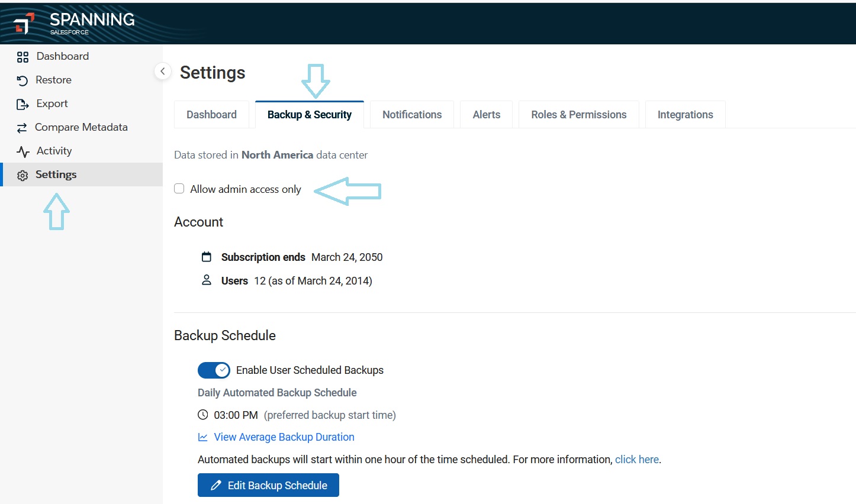
Task: Click the calendar icon beside Subscription ends
Action: (207, 257)
